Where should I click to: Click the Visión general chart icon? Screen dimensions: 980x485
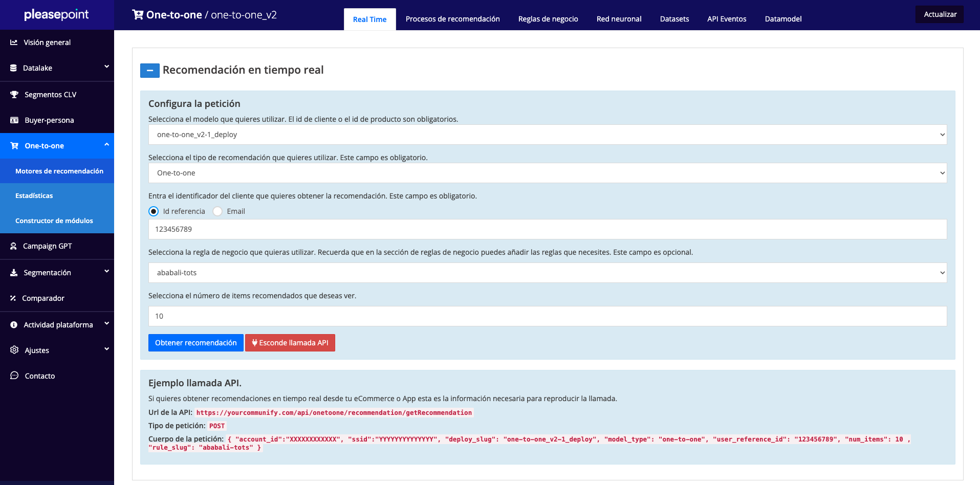click(14, 42)
